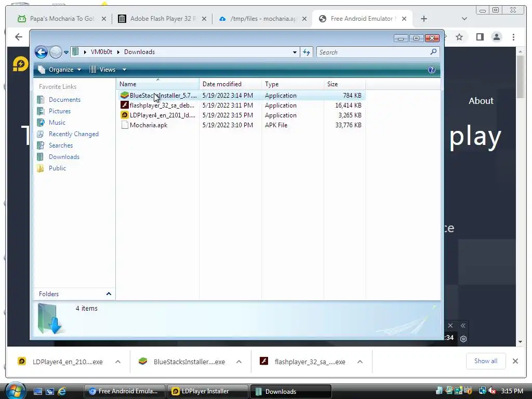Click the Explorer Search box

click(x=378, y=52)
